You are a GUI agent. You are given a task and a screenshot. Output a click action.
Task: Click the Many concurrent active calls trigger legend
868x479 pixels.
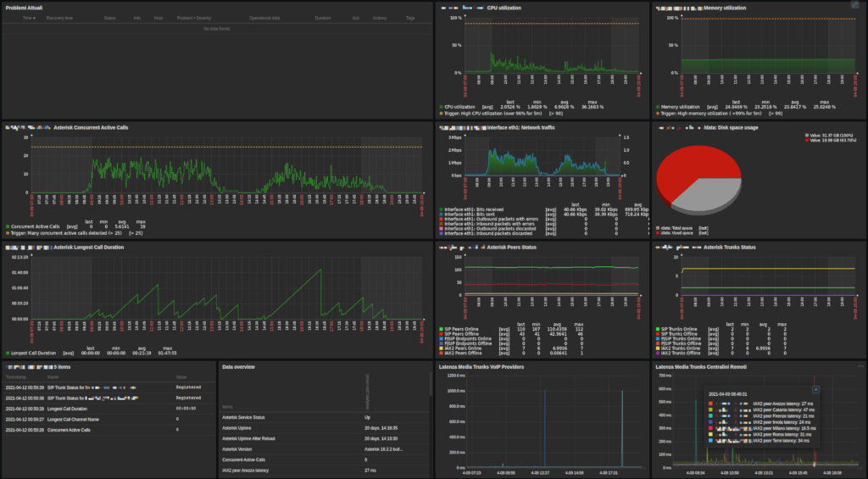[x=75, y=233]
